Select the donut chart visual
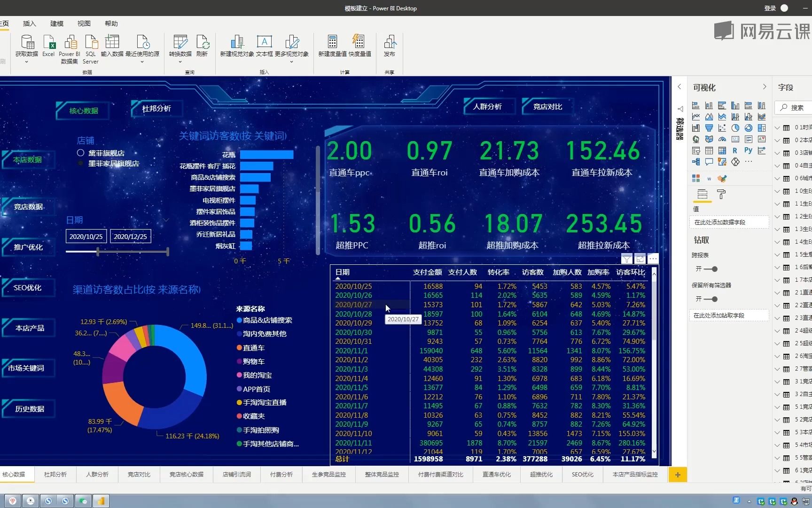This screenshot has height=508, width=812. click(749, 128)
